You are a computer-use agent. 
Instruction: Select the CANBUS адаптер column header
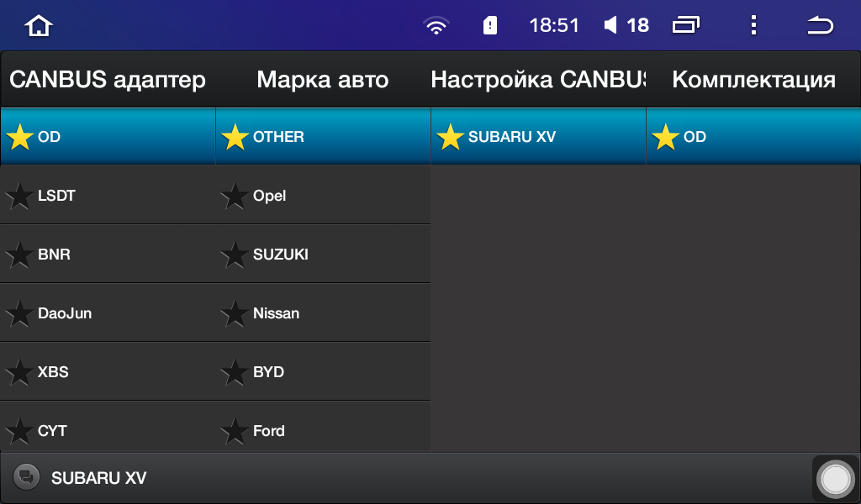108,80
